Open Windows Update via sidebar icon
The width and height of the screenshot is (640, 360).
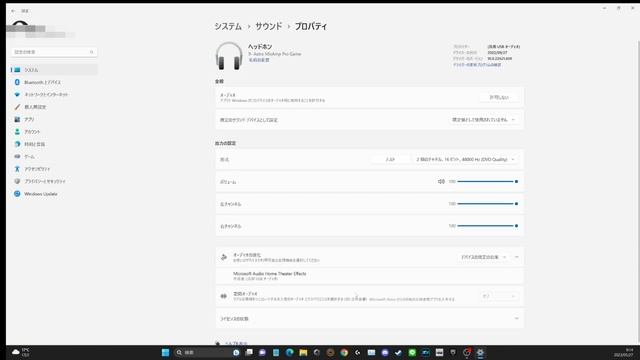click(x=17, y=194)
